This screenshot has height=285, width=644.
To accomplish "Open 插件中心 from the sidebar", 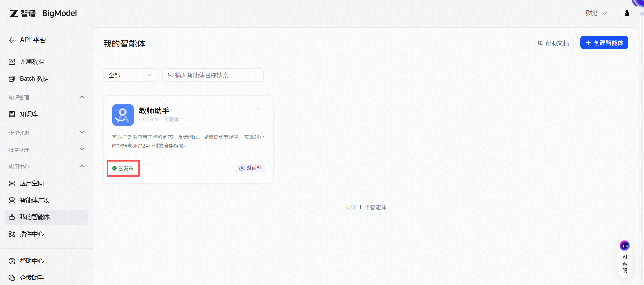I will (x=32, y=234).
